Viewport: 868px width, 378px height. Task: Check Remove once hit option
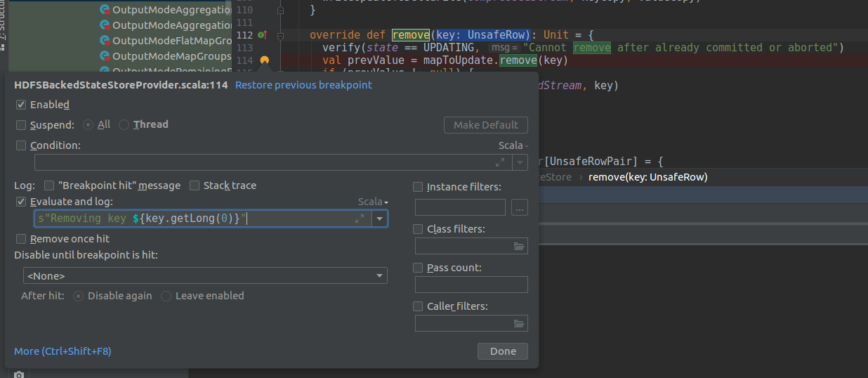pos(21,239)
